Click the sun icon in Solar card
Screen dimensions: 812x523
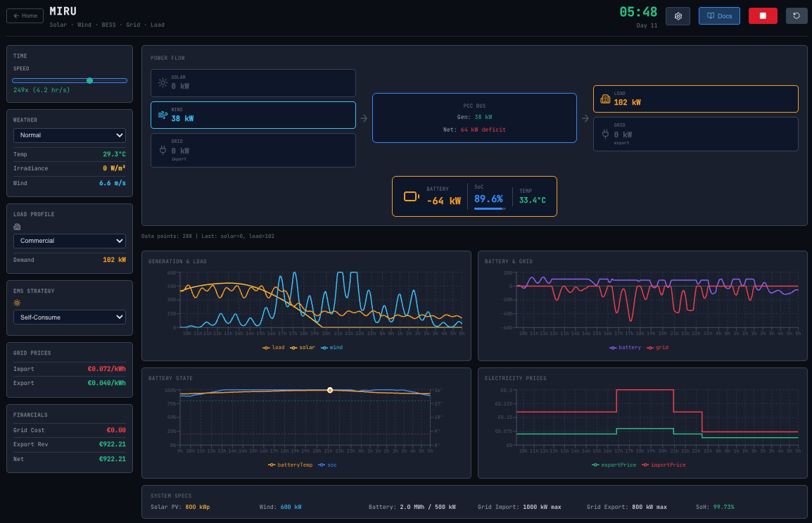(x=163, y=83)
